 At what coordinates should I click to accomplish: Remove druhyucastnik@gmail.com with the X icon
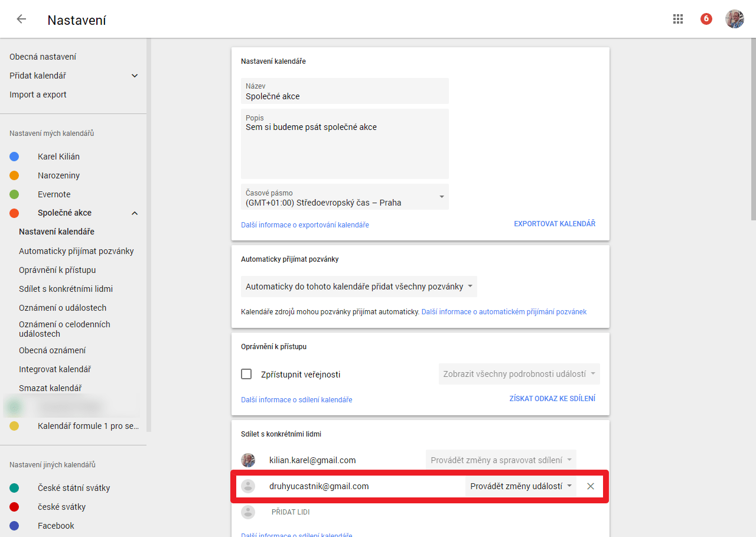[591, 486]
